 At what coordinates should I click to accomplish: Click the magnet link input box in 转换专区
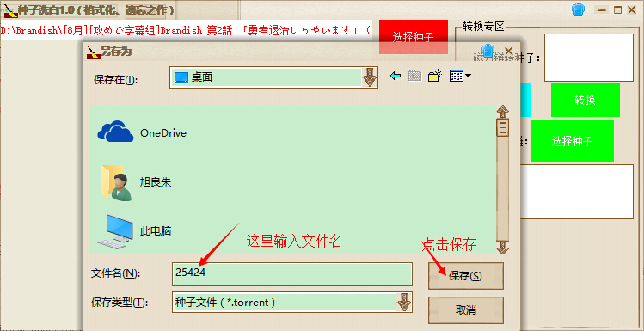click(x=589, y=58)
